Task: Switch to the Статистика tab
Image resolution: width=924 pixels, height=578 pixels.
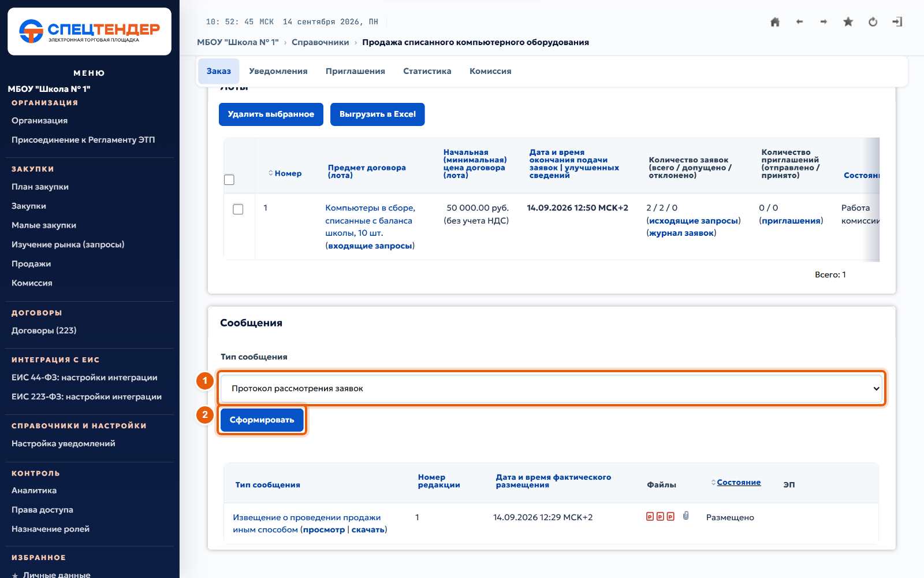Action: coord(427,71)
